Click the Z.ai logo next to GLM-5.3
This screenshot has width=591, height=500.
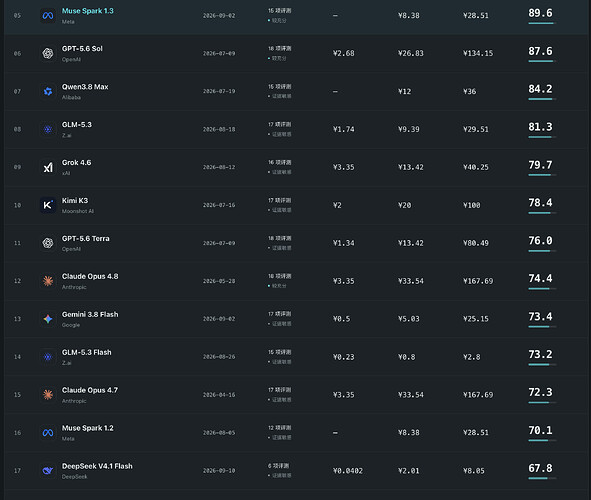coord(48,129)
